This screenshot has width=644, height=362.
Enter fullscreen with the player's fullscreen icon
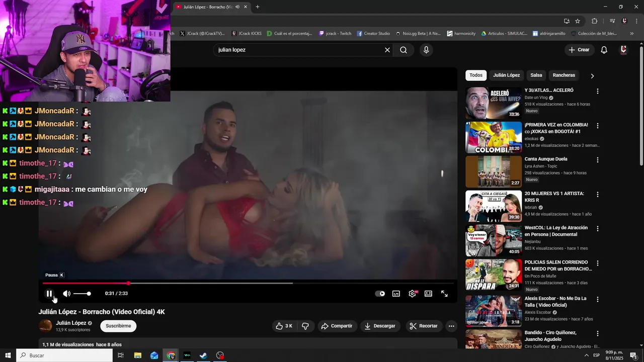[444, 294]
